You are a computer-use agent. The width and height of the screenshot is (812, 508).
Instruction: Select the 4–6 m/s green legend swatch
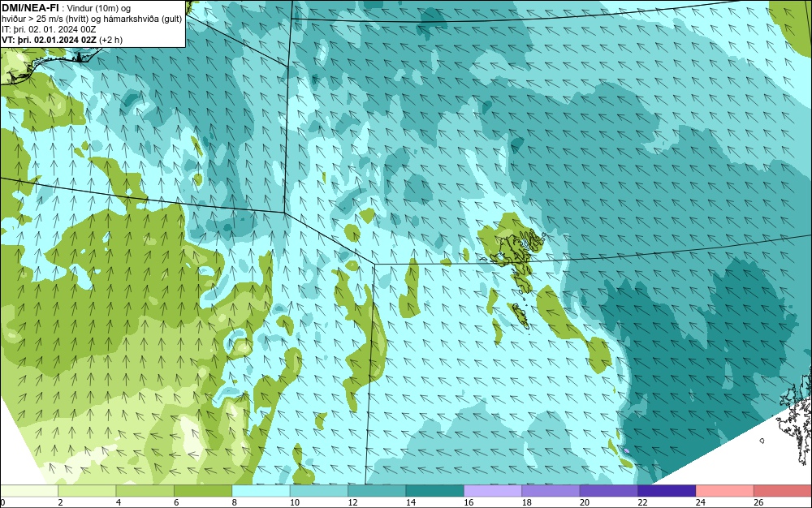coord(145,491)
